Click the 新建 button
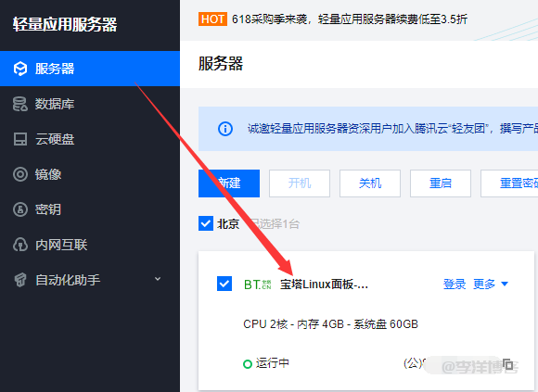Image resolution: width=538 pixels, height=392 pixels. pyautogui.click(x=229, y=183)
